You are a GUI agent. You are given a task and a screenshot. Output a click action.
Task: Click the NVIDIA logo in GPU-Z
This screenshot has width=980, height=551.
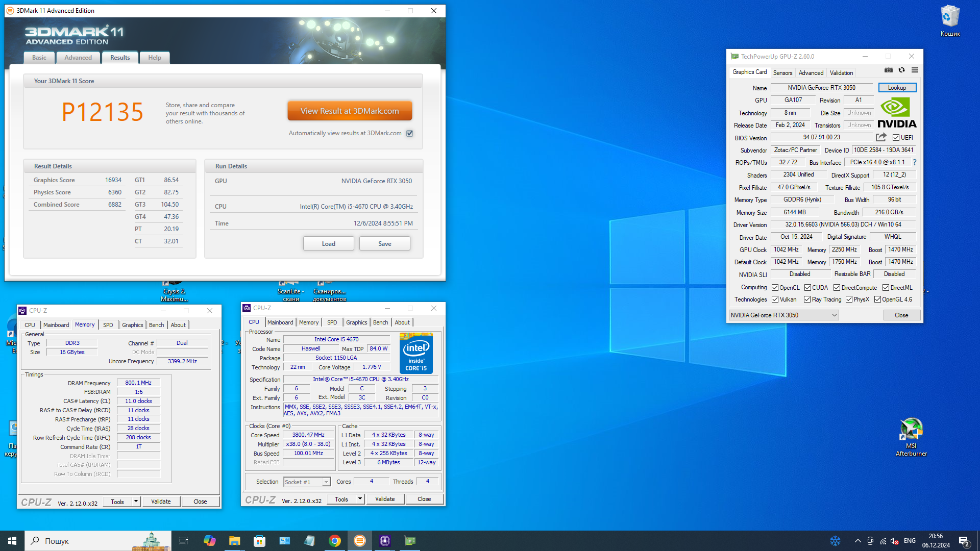click(x=897, y=113)
